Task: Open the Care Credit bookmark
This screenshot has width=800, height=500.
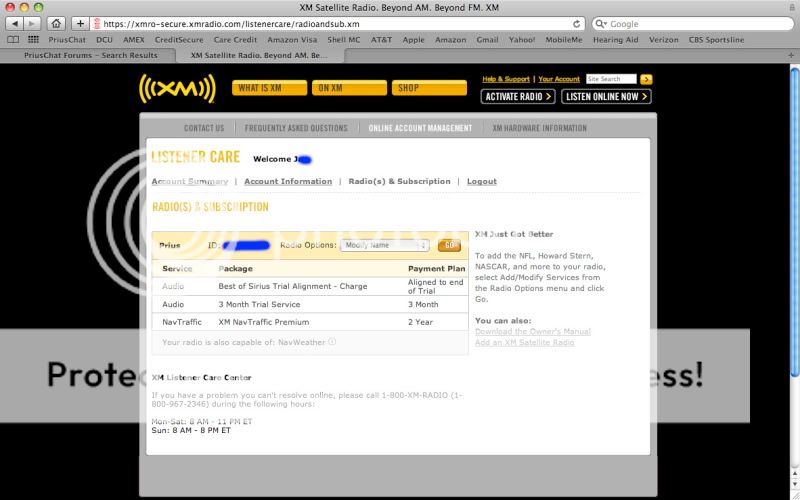Action: pyautogui.click(x=235, y=39)
